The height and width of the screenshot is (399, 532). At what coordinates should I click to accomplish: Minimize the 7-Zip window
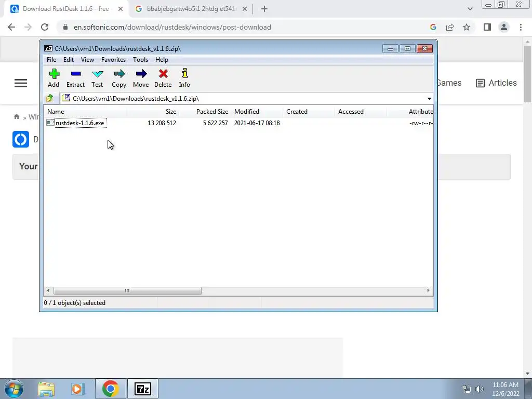[390, 49]
